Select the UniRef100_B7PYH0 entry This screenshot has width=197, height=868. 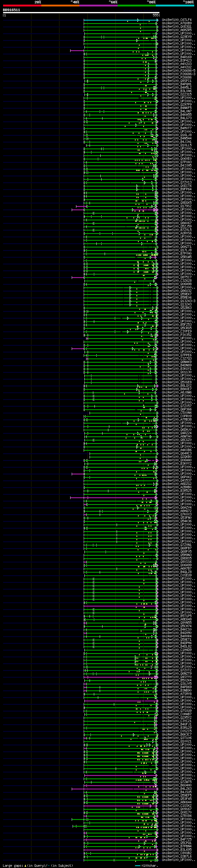click(177, 254)
